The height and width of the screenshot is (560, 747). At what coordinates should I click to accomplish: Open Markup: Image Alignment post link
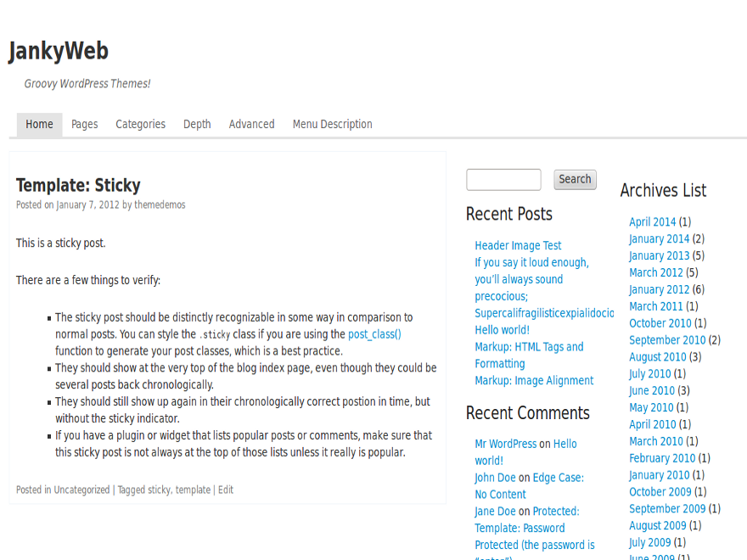(534, 381)
